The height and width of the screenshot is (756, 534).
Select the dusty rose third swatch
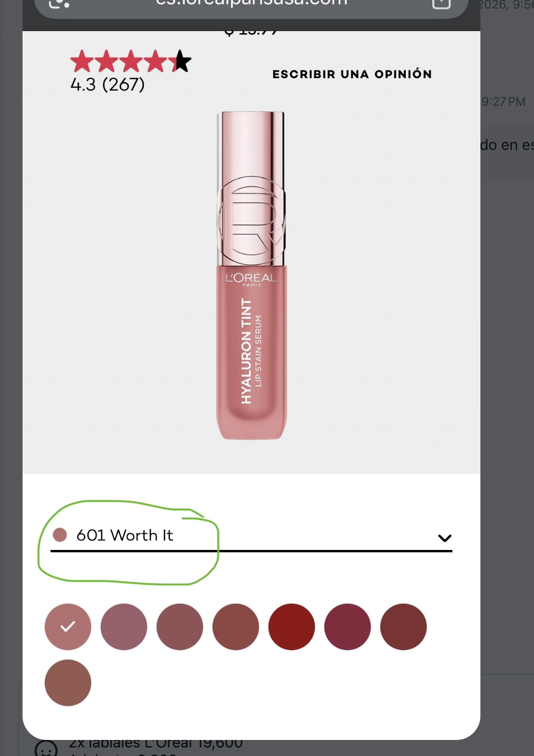click(x=180, y=627)
